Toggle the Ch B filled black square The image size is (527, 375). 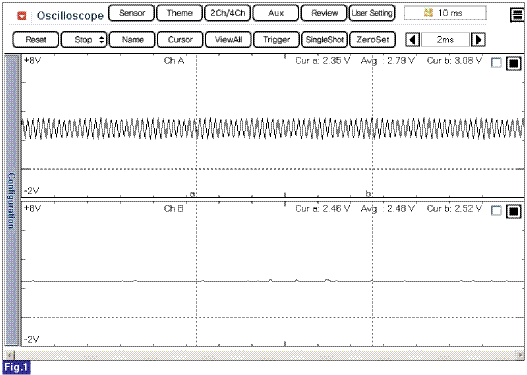coord(514,211)
